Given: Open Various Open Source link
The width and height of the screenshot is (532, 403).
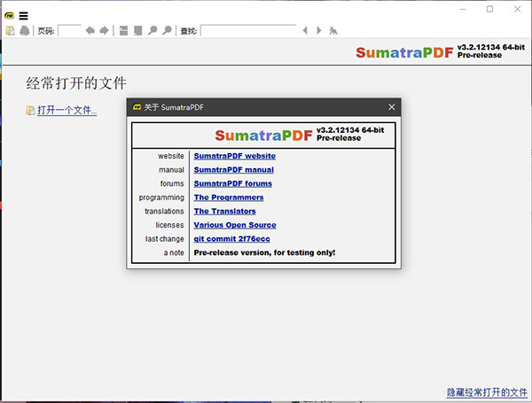Looking at the screenshot, I should (235, 225).
